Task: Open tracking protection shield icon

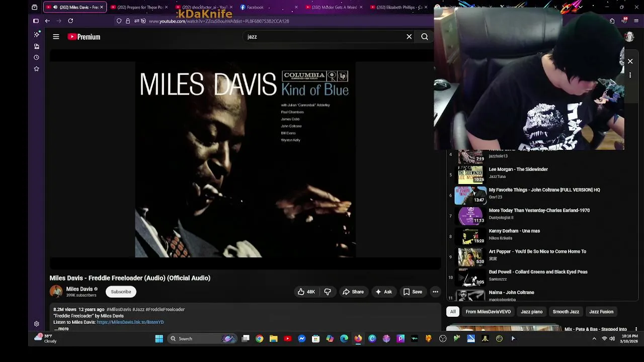Action: pos(119,21)
